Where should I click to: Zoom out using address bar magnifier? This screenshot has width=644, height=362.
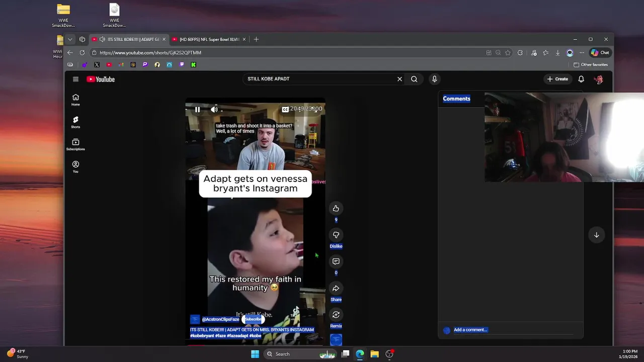click(498, 52)
